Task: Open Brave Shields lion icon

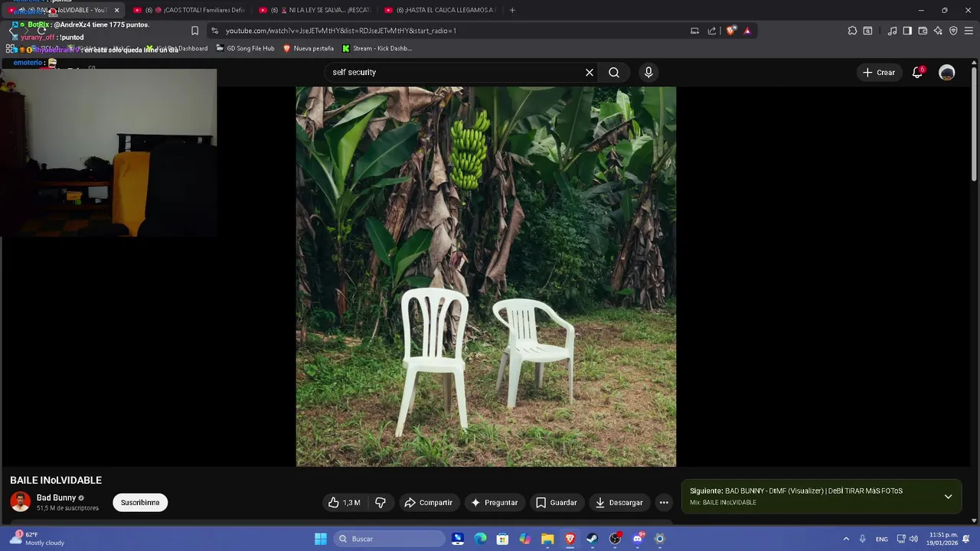Action: point(731,31)
